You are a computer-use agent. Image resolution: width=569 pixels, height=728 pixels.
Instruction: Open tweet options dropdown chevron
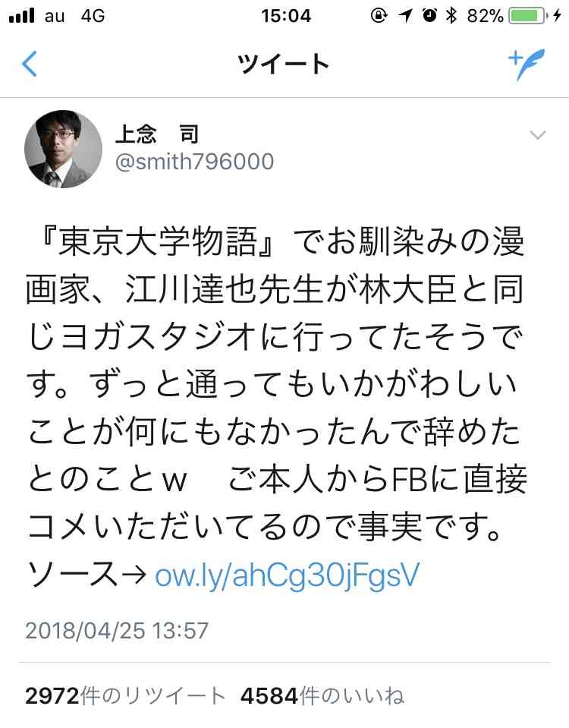(x=537, y=135)
